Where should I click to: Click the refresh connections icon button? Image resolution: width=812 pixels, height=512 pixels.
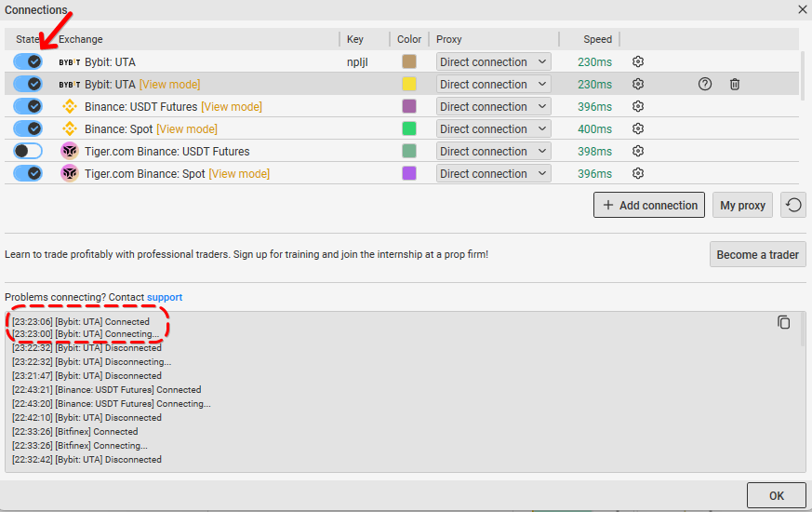click(x=793, y=205)
